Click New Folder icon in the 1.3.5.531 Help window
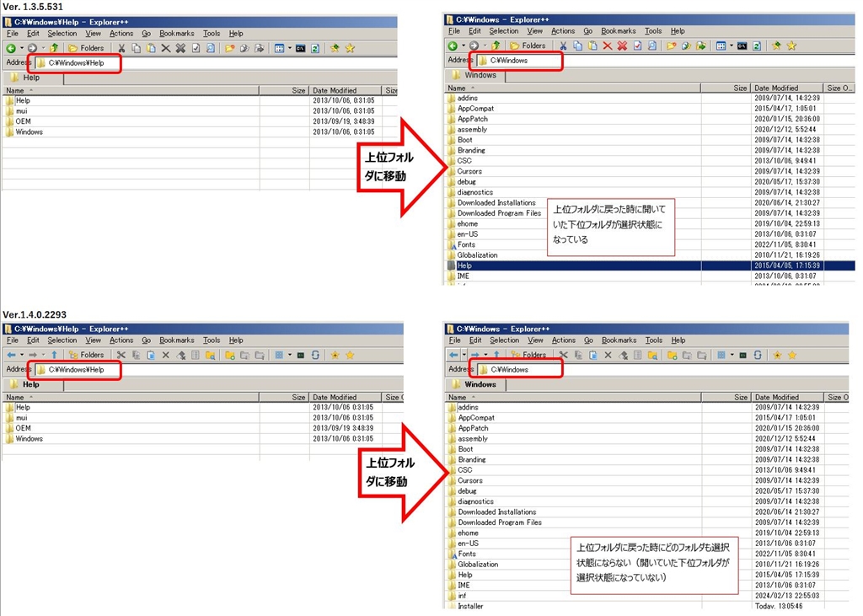The image size is (863, 616). (x=230, y=48)
